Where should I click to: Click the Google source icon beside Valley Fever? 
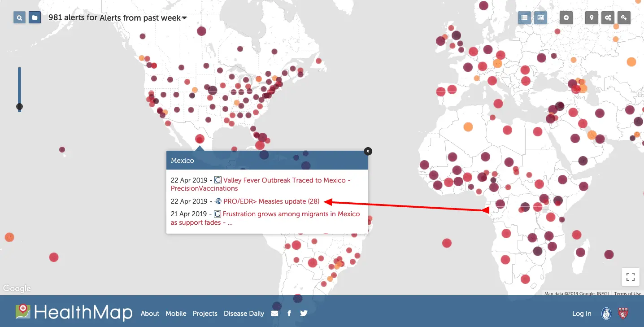218,180
